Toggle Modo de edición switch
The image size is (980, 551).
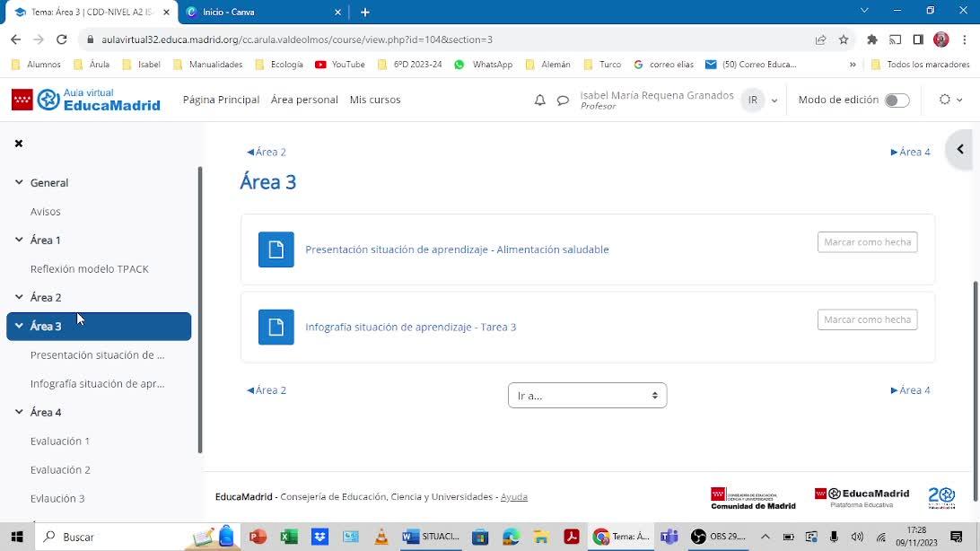click(896, 101)
